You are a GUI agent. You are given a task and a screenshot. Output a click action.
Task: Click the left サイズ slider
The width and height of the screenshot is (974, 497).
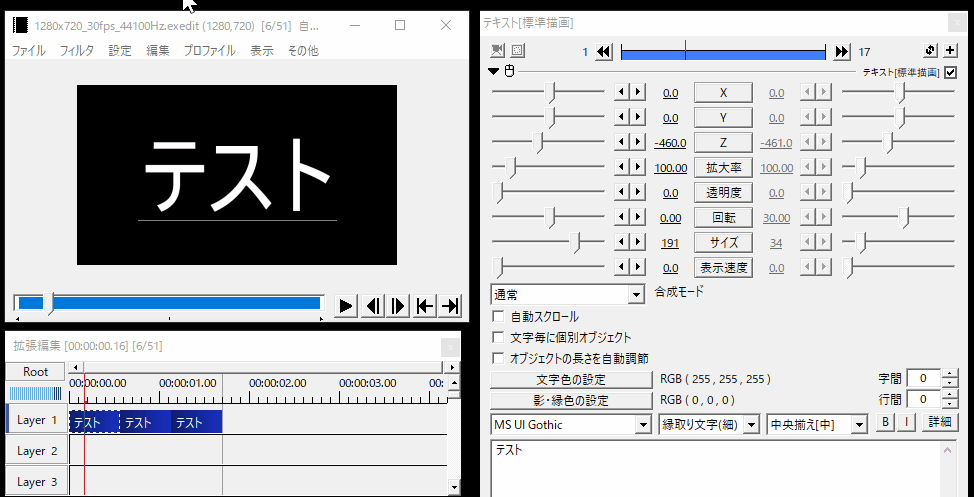click(x=548, y=242)
